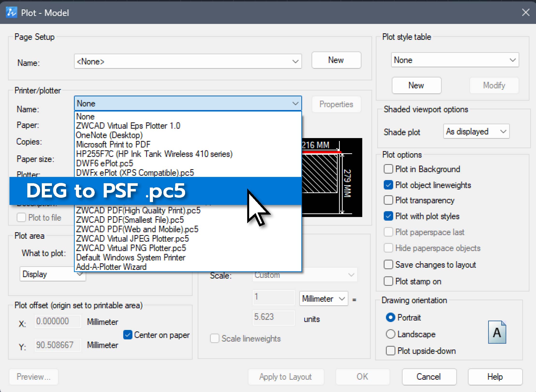Open the Plot style table dropdown
Viewport: 536px width, 392px height.
click(455, 60)
